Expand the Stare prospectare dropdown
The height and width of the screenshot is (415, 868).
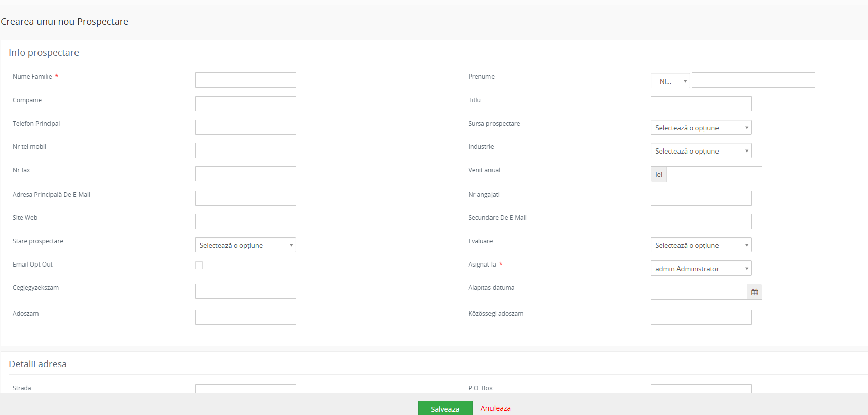(246, 245)
